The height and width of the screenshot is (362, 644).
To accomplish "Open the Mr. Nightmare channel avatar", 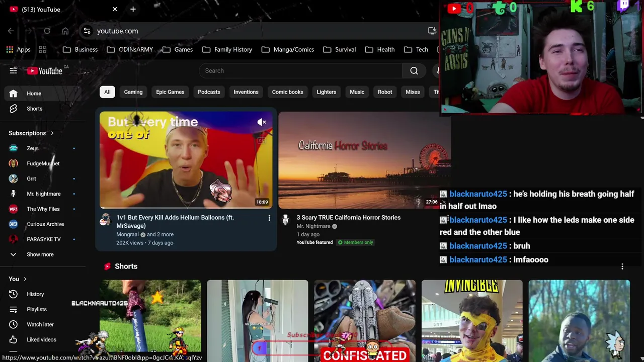I will pos(285,219).
